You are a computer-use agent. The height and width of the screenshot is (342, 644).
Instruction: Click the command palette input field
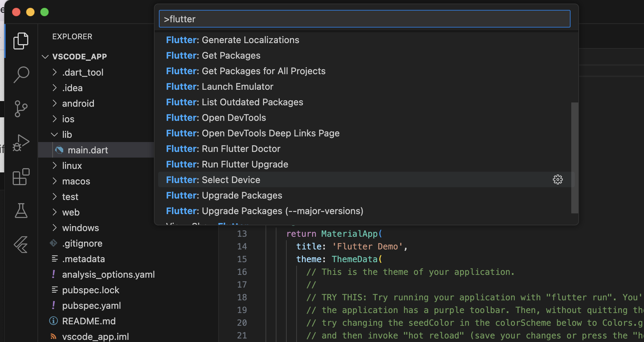364,19
